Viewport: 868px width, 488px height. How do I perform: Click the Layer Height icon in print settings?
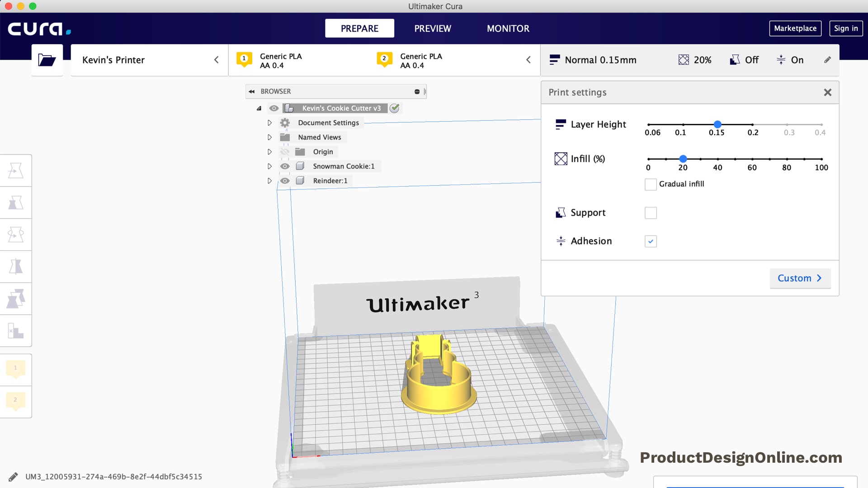(x=561, y=124)
